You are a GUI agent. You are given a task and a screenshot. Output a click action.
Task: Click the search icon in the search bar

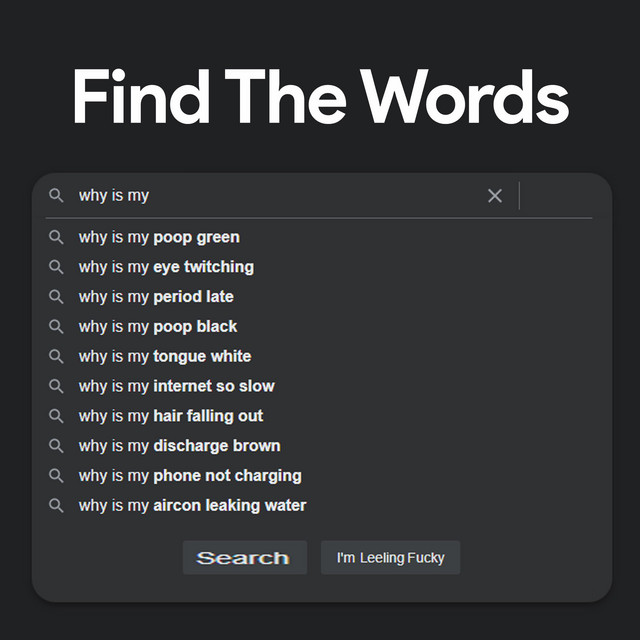pos(57,195)
